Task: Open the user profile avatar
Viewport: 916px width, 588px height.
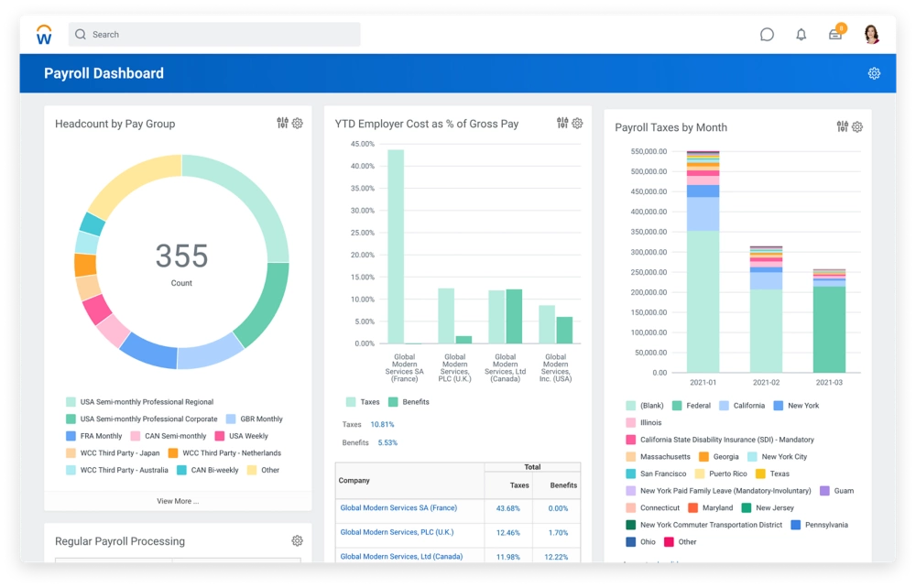Action: (x=872, y=35)
